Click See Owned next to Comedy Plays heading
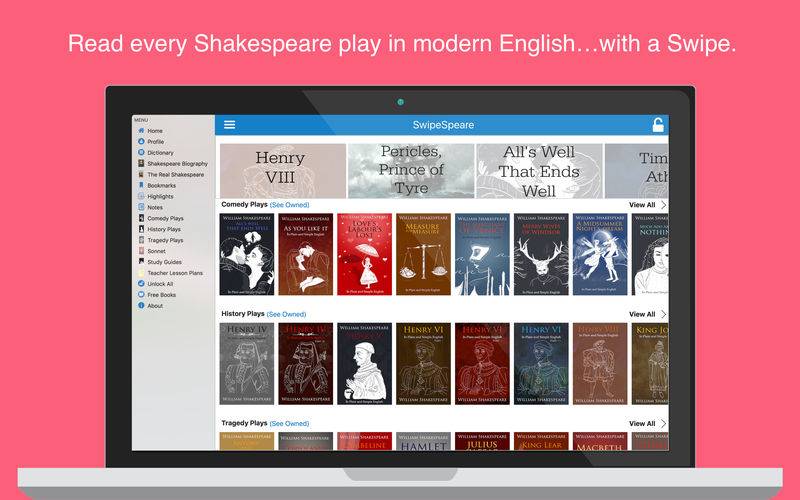This screenshot has height=500, width=800. (x=289, y=205)
